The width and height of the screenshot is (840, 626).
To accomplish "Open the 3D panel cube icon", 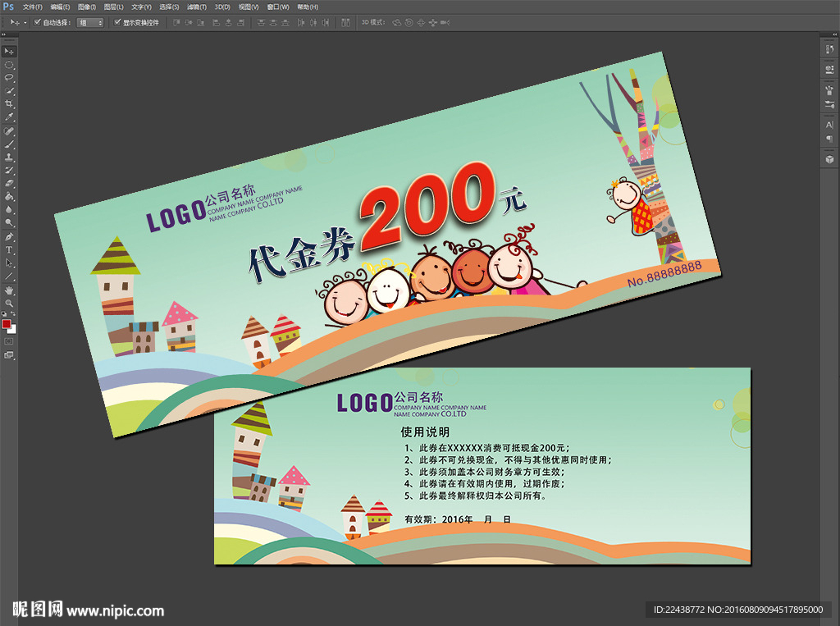I will [x=829, y=159].
